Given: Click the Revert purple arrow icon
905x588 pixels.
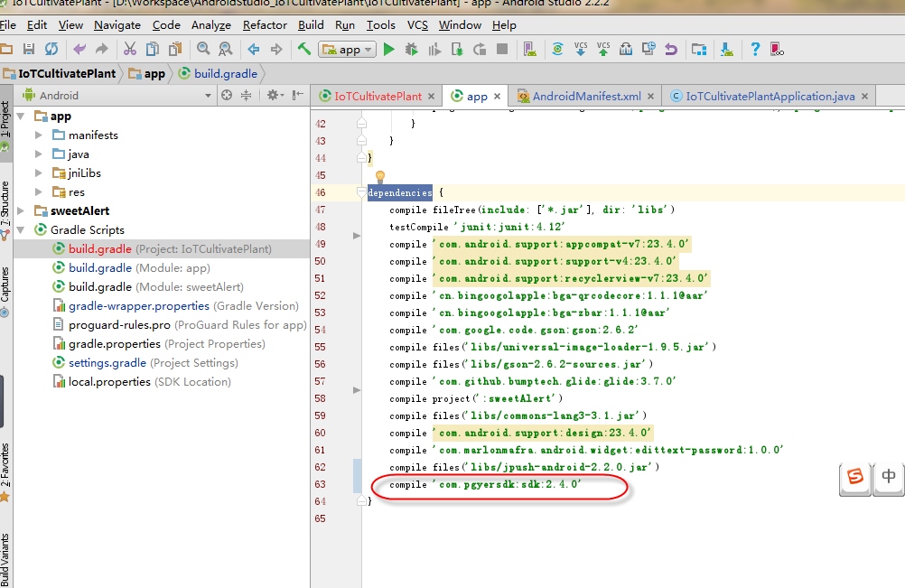Looking at the screenshot, I should (x=671, y=50).
